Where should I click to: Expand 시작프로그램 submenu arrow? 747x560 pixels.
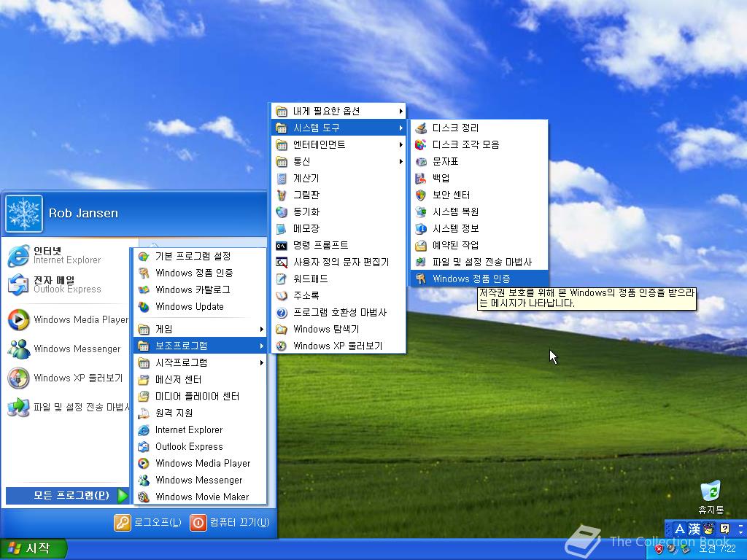tap(262, 362)
